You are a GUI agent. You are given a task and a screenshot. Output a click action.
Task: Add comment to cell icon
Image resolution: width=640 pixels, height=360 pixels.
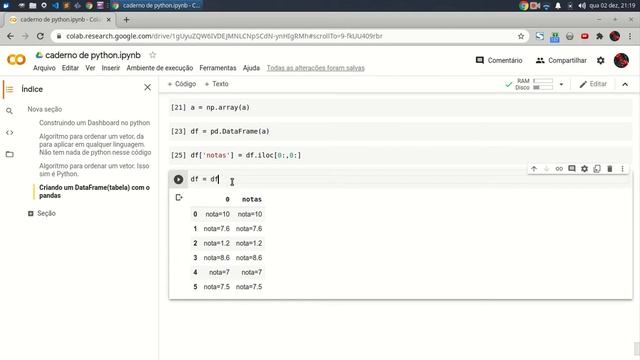[x=572, y=169]
